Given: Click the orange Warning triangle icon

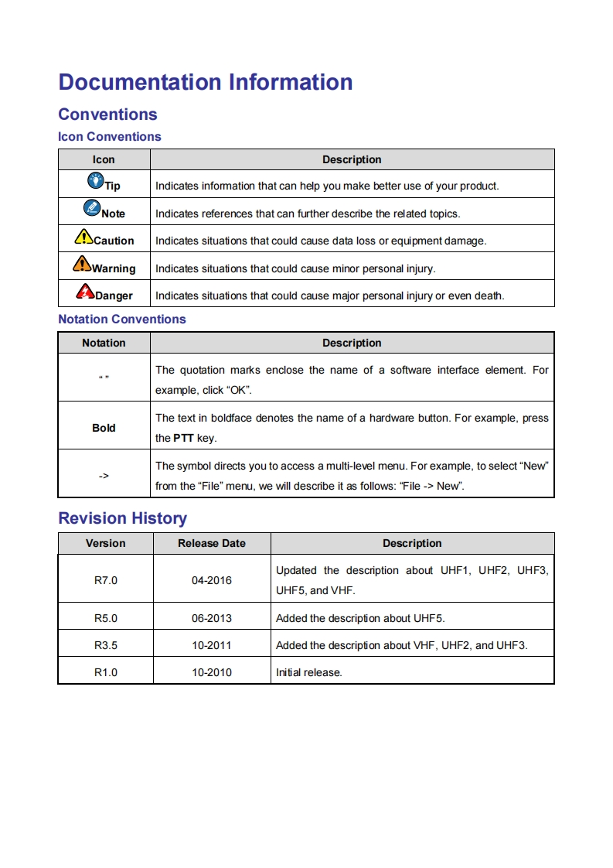Looking at the screenshot, I should pos(82,264).
